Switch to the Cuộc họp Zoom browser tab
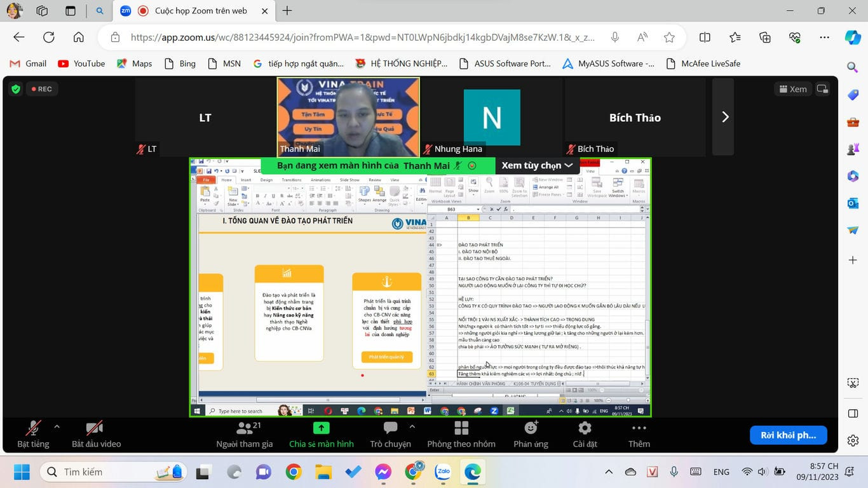Screen dimensions: 868x488 tap(191, 11)
